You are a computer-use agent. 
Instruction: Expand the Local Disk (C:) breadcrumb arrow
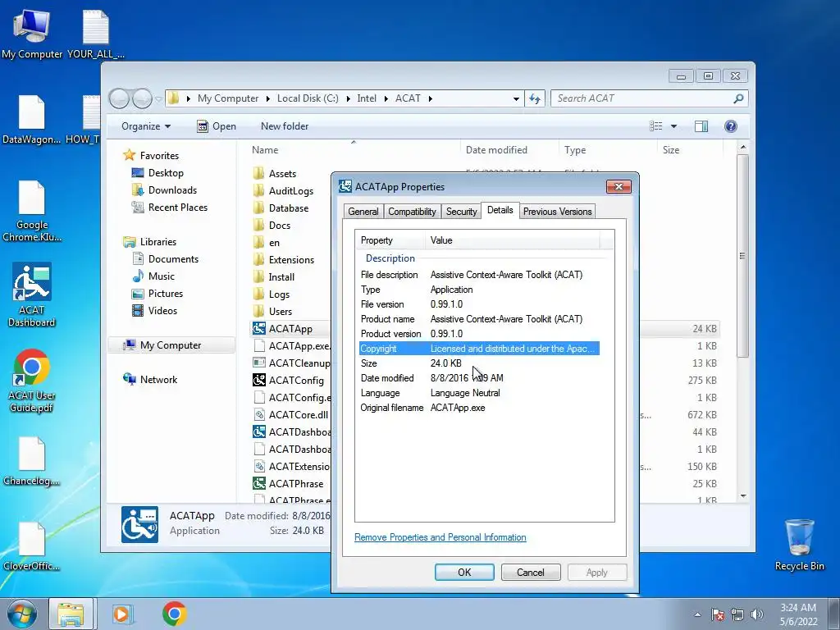pos(348,98)
